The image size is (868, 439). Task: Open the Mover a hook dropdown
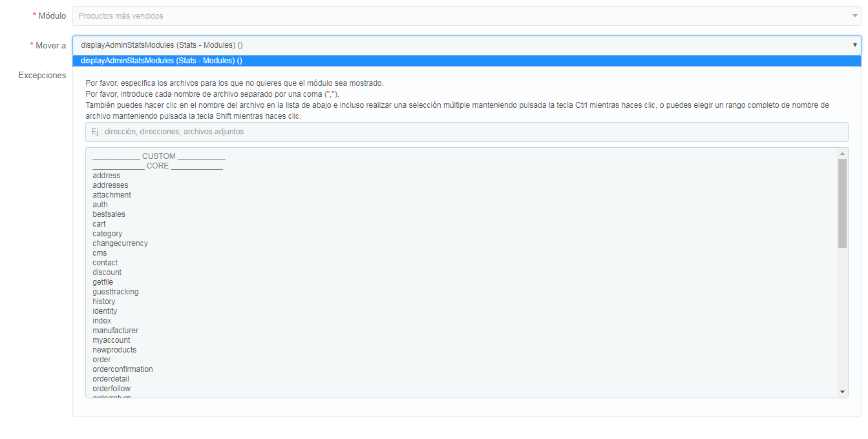click(467, 45)
